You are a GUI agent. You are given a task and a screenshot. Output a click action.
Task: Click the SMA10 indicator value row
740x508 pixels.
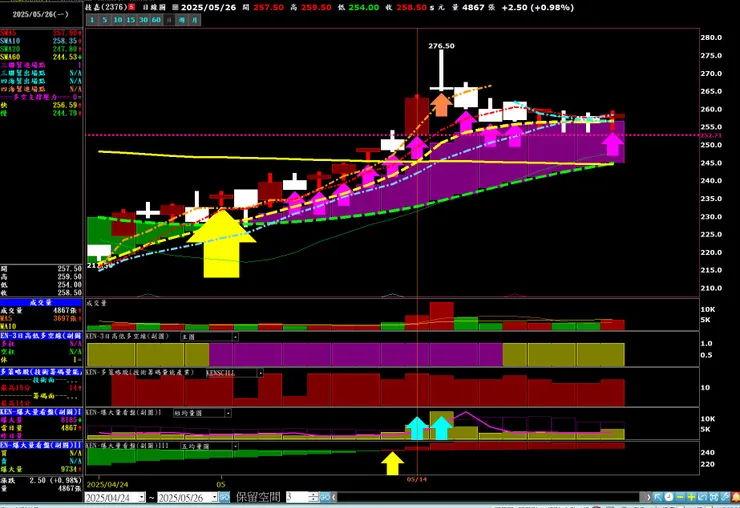click(x=41, y=41)
